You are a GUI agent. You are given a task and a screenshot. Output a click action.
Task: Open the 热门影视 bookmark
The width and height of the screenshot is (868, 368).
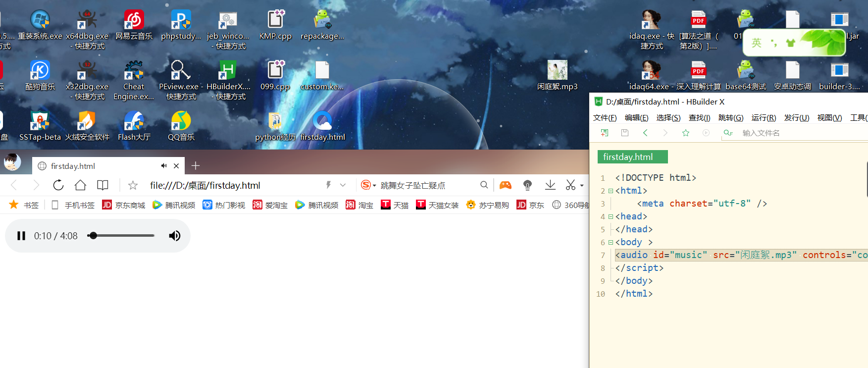point(224,205)
